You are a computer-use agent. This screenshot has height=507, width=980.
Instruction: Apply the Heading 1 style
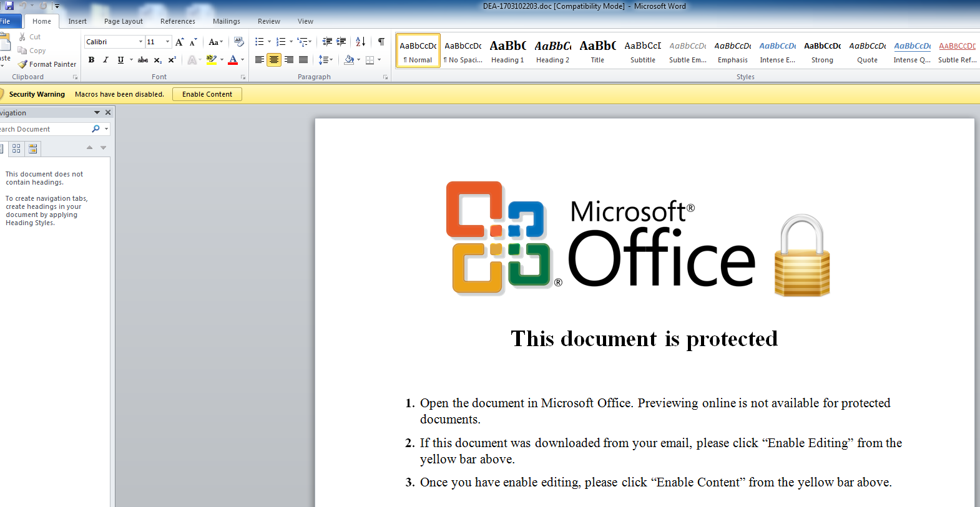(x=507, y=51)
